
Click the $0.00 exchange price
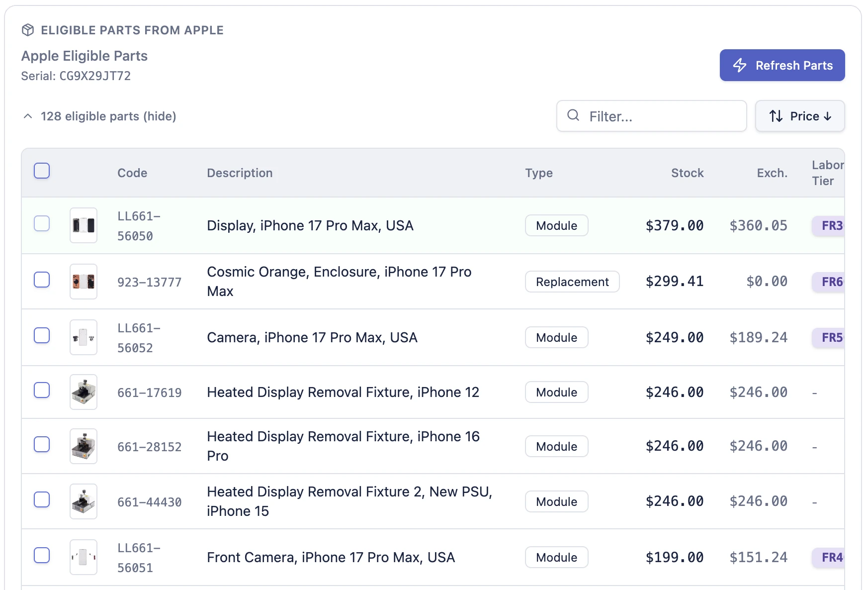click(767, 281)
